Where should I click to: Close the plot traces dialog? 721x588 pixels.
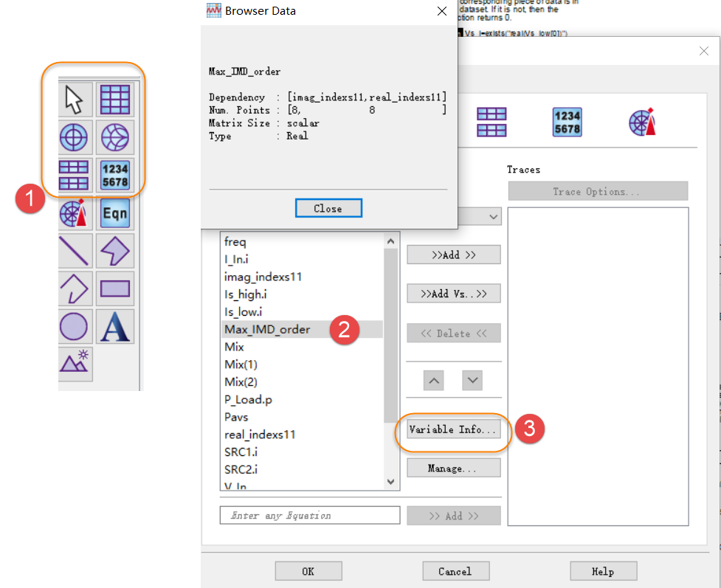[703, 51]
